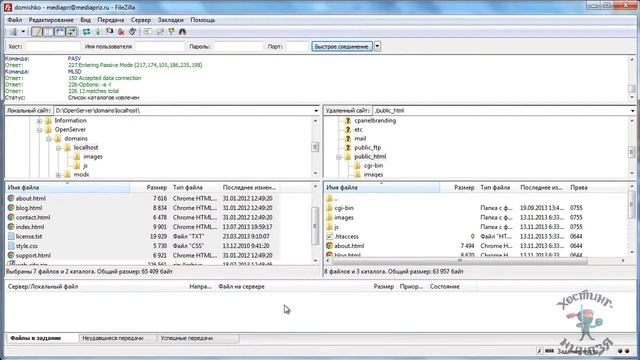Image resolution: width=640 pixels, height=360 pixels.
Task: Open the Локальный сайт path dropdown
Action: point(316,111)
